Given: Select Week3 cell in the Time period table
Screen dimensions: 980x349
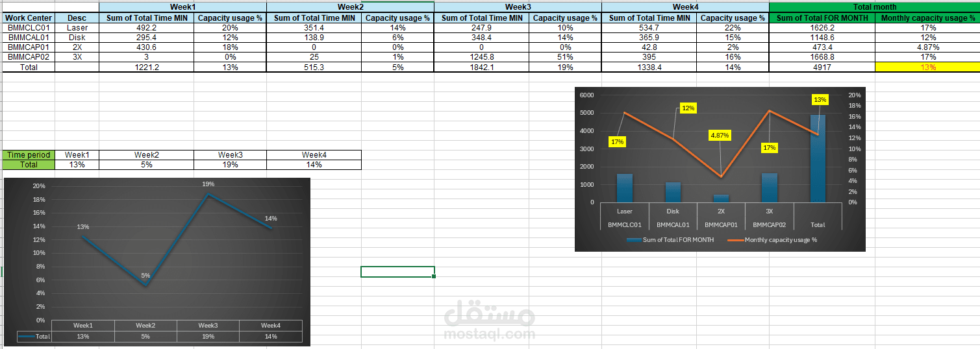Looking at the screenshot, I should pyautogui.click(x=230, y=155).
